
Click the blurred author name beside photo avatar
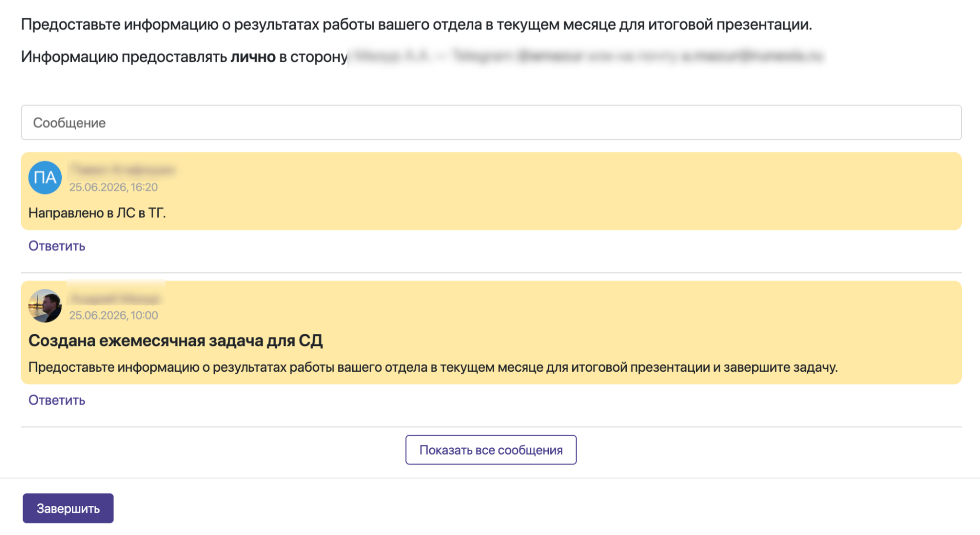(115, 299)
